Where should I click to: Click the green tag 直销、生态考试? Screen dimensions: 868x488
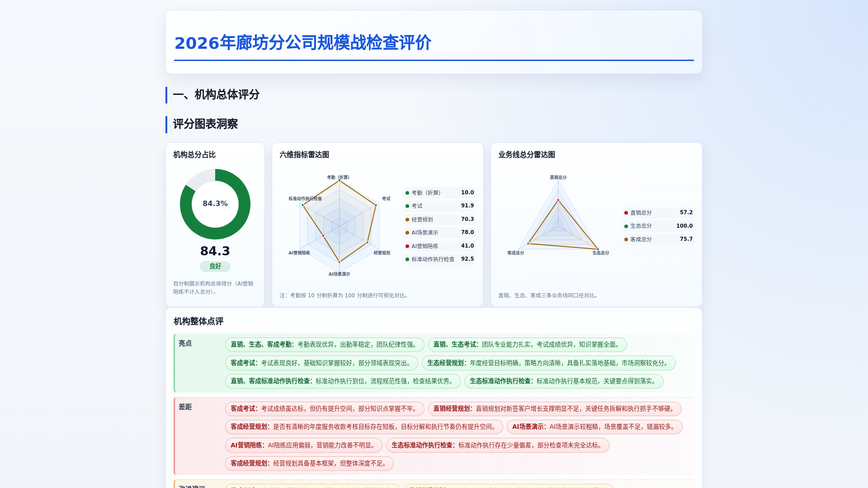click(x=528, y=345)
